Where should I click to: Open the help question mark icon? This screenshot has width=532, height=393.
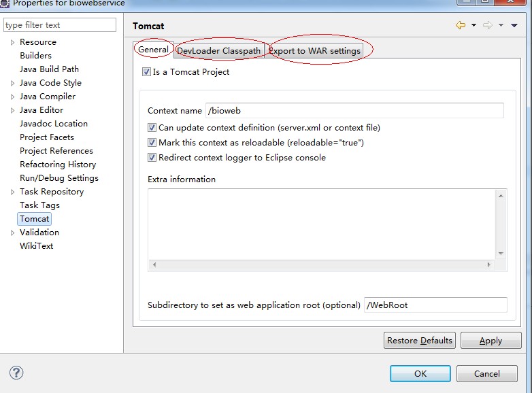pyautogui.click(x=16, y=373)
